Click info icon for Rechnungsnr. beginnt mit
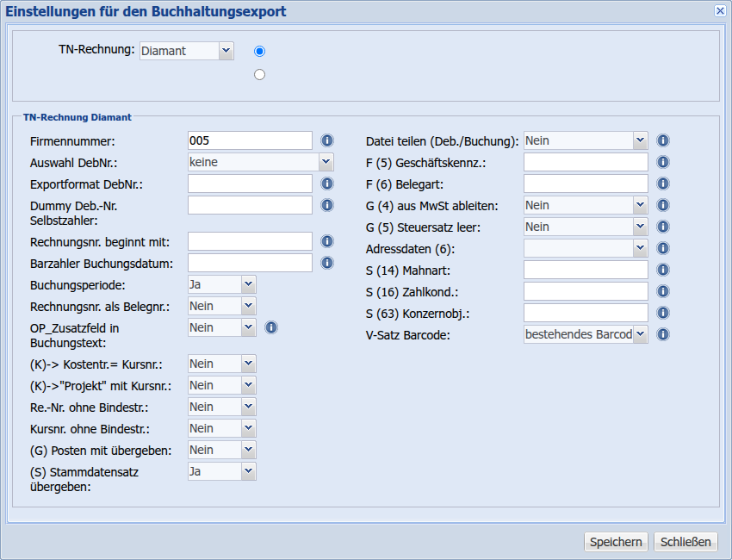This screenshot has height=560, width=732. [327, 241]
